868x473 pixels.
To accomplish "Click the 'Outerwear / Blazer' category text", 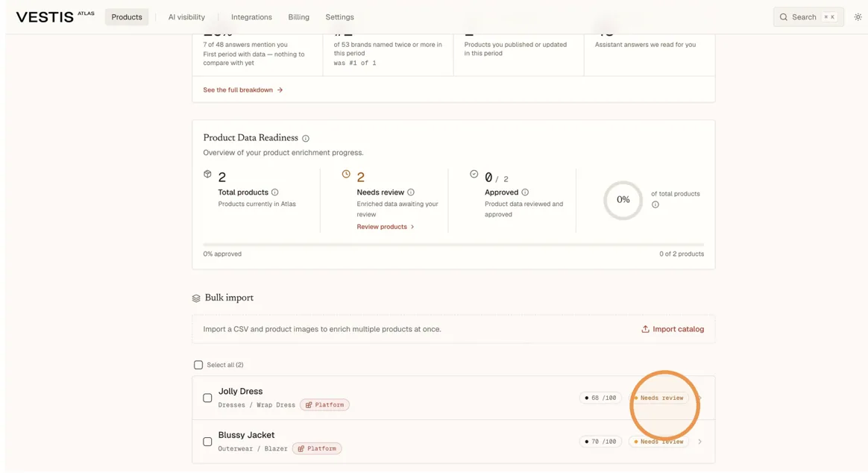I will click(x=253, y=448).
